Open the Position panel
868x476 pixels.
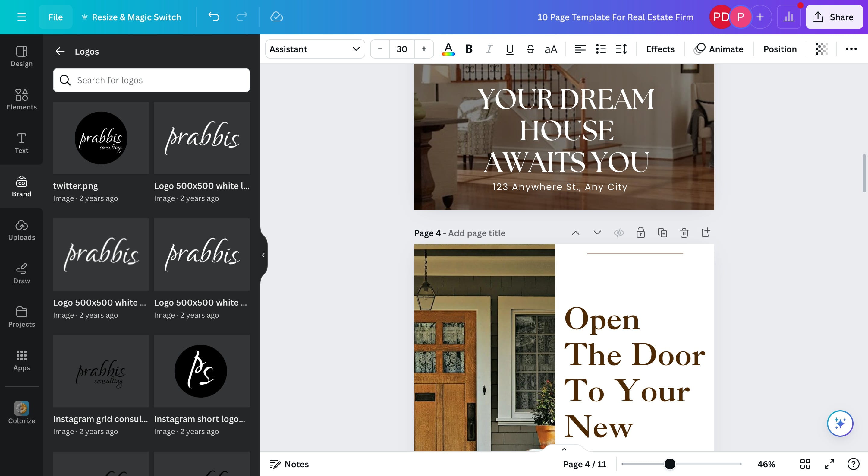pyautogui.click(x=780, y=49)
